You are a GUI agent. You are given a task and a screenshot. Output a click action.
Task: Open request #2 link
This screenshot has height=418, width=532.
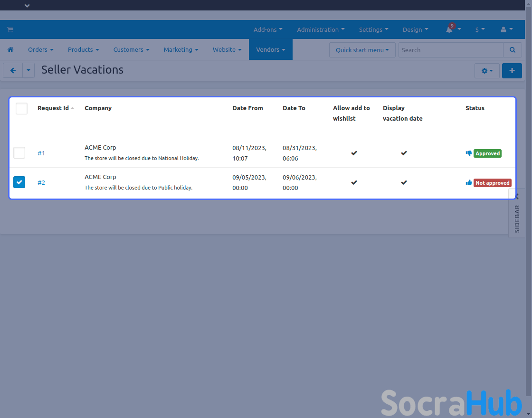41,183
